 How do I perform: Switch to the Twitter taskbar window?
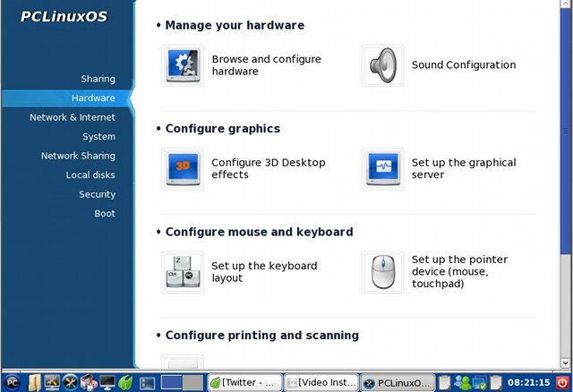[244, 383]
